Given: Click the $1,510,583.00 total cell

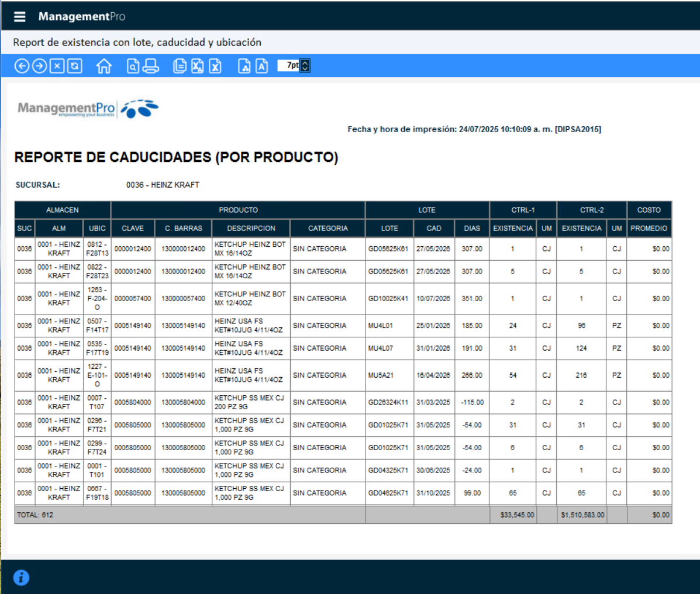Looking at the screenshot, I should (582, 515).
